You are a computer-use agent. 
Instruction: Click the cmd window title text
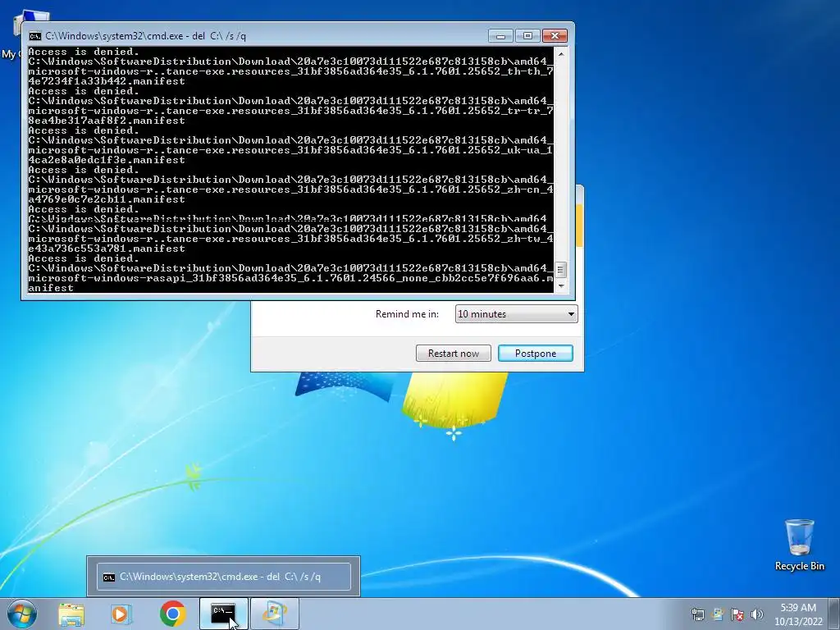click(145, 36)
